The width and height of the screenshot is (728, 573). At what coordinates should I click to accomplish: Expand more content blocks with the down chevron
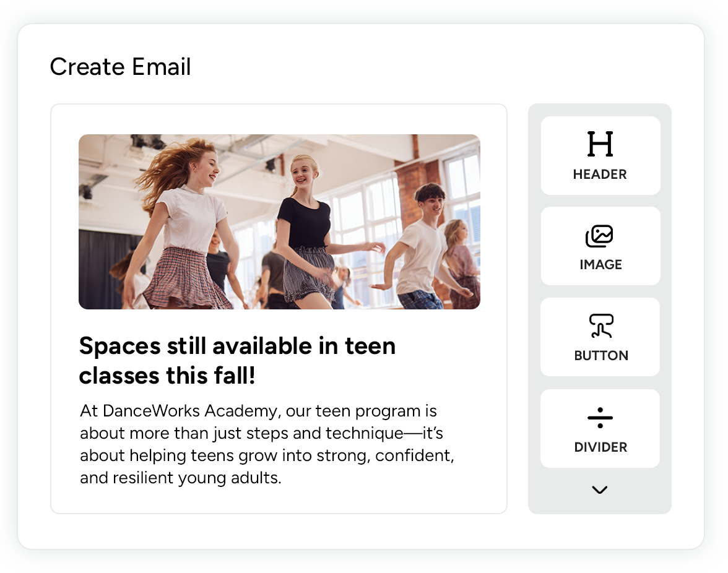(x=599, y=490)
